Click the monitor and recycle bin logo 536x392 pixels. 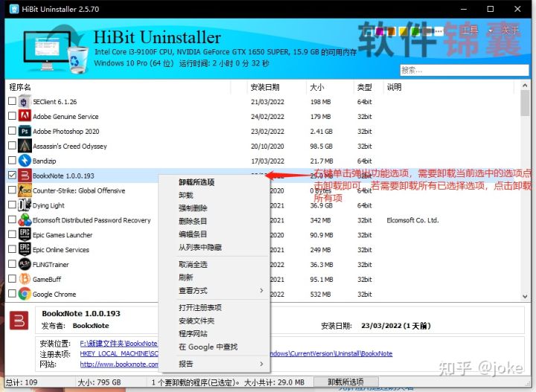pyautogui.click(x=55, y=50)
